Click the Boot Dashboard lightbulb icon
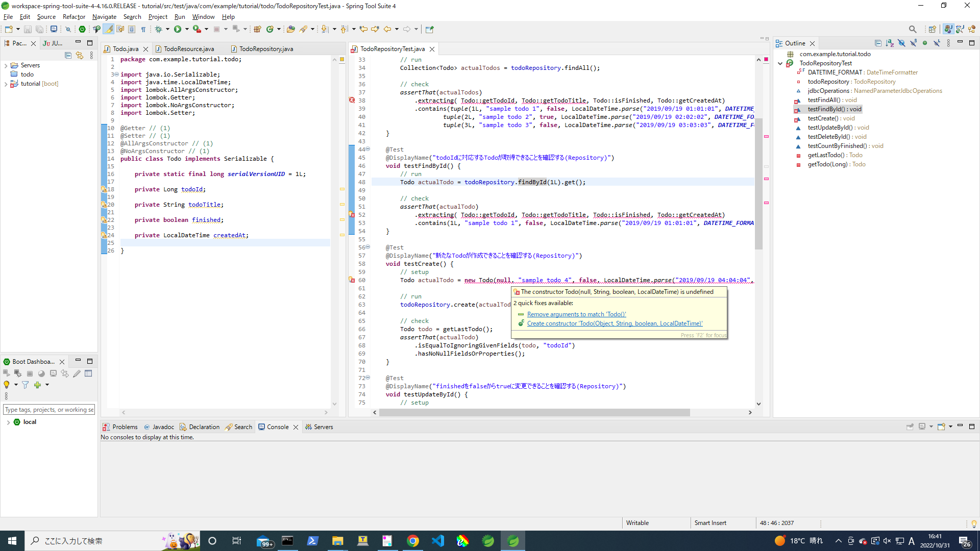The width and height of the screenshot is (980, 551). pyautogui.click(x=7, y=385)
